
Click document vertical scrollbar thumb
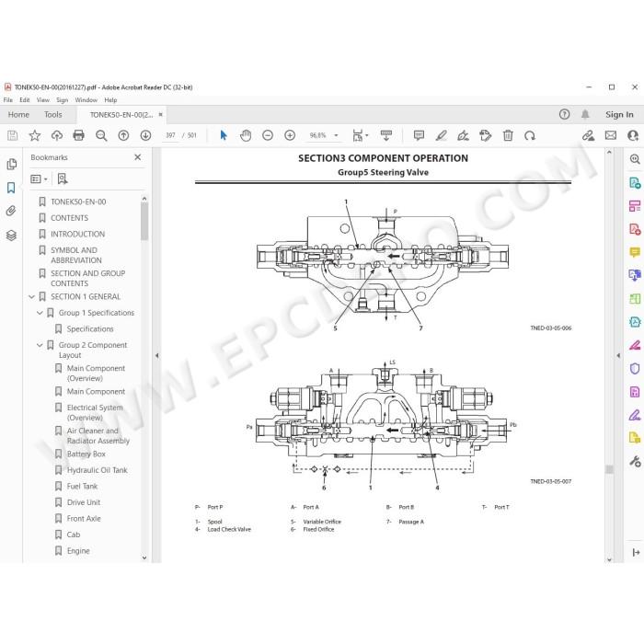(x=609, y=469)
